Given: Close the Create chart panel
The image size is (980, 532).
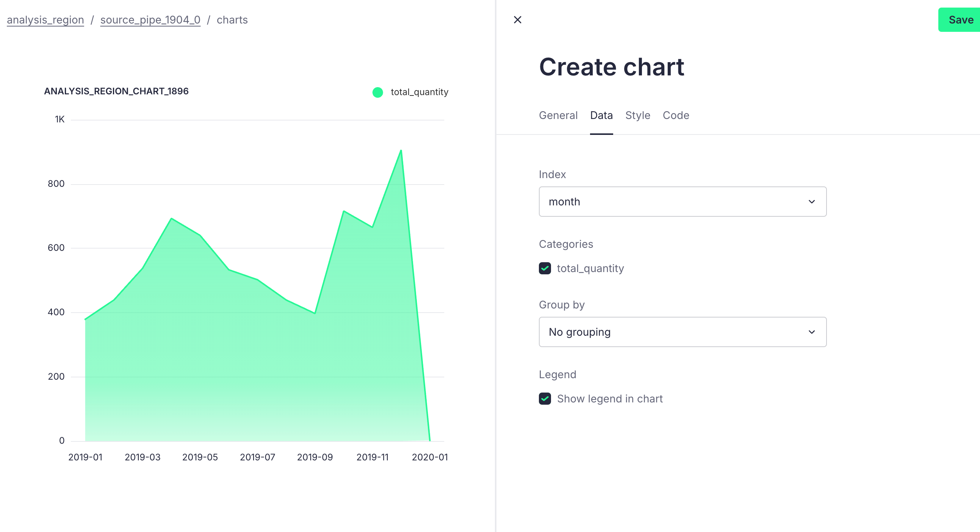Looking at the screenshot, I should tap(517, 20).
